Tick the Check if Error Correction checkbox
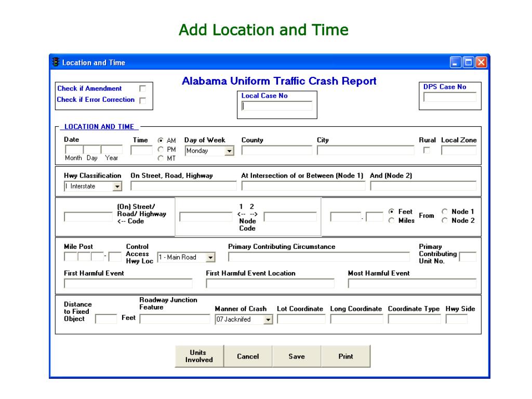This screenshot has width=532, height=399. [x=143, y=101]
